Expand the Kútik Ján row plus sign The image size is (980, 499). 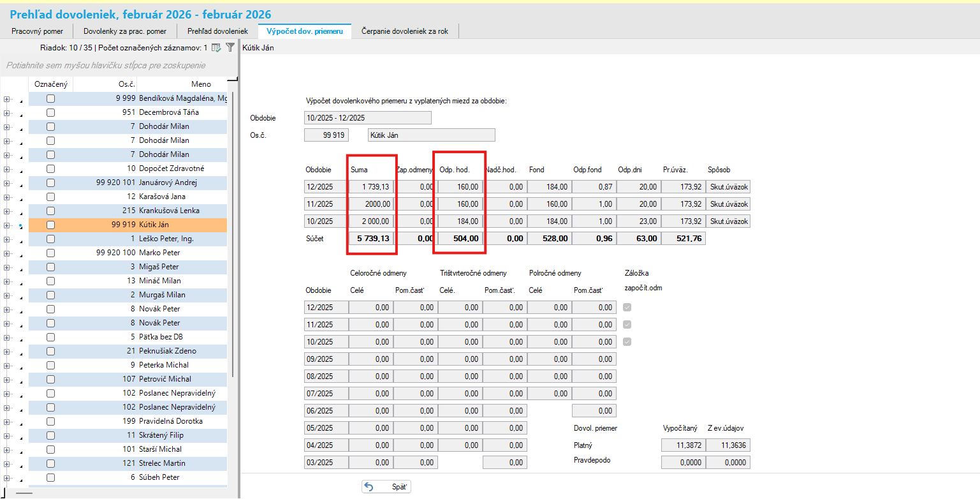pyautogui.click(x=7, y=225)
